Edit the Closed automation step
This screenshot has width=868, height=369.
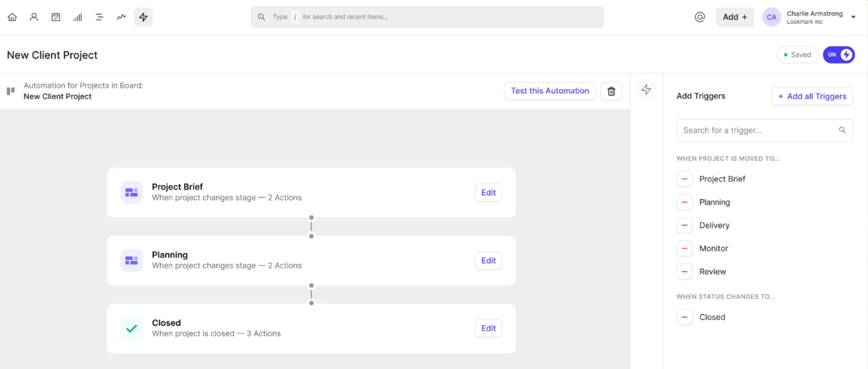click(489, 328)
